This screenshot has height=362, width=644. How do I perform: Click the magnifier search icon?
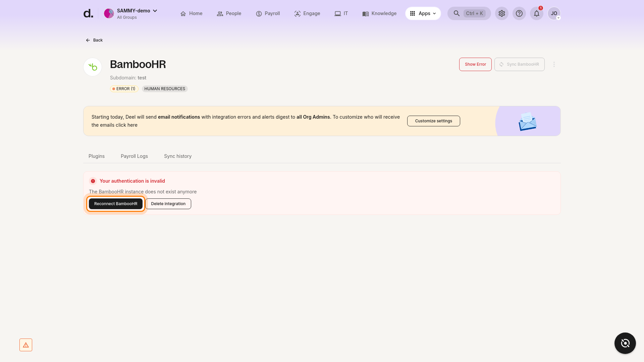[457, 13]
